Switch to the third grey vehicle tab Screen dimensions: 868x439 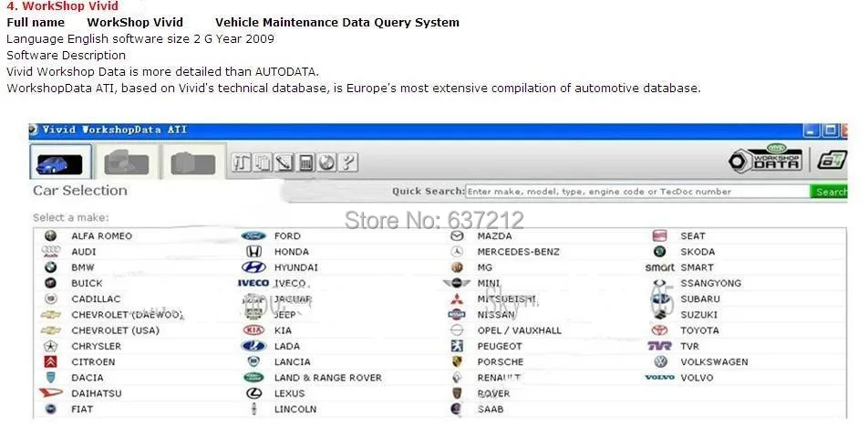192,162
